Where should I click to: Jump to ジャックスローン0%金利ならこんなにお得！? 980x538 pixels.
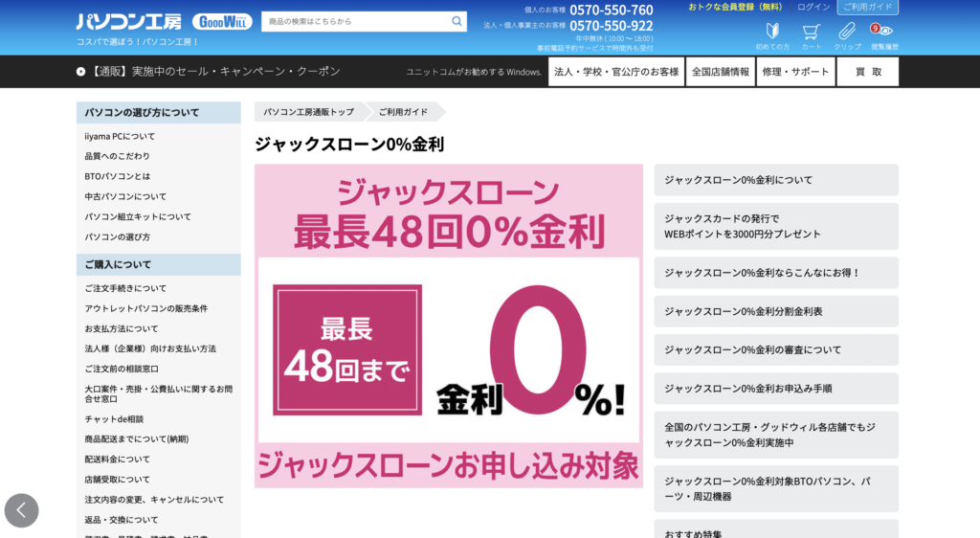point(776,273)
